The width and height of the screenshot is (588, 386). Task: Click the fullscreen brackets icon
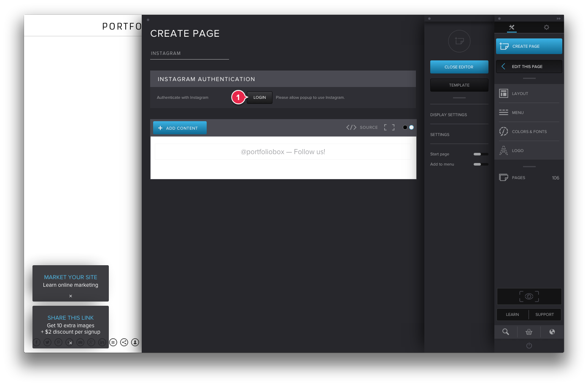389,127
